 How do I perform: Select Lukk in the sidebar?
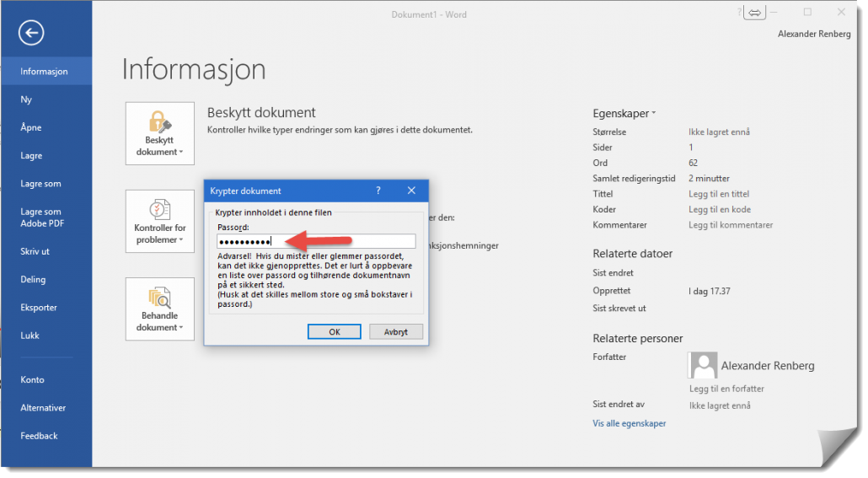[46, 335]
